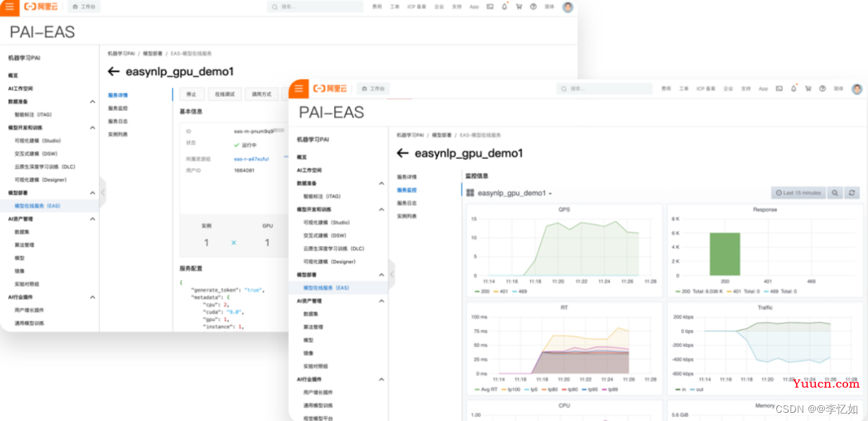Toggle the 401 series in QPS chart legend
Screen dimensions: 868x421
click(x=502, y=291)
